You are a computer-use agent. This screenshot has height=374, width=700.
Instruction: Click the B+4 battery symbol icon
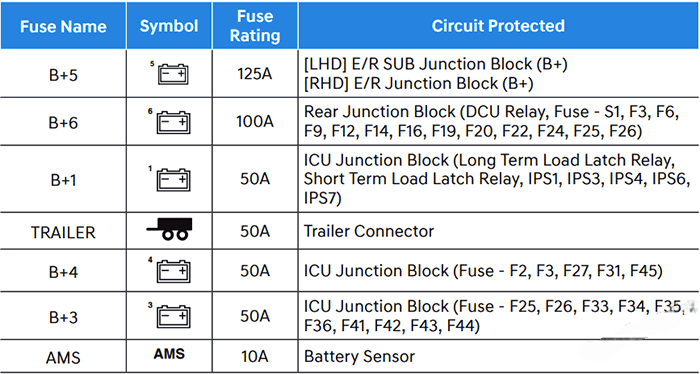(x=170, y=270)
